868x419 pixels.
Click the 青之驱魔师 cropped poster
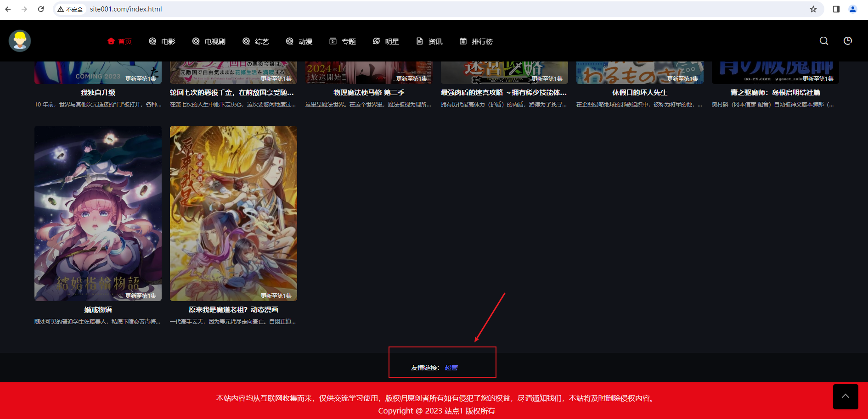click(x=775, y=73)
